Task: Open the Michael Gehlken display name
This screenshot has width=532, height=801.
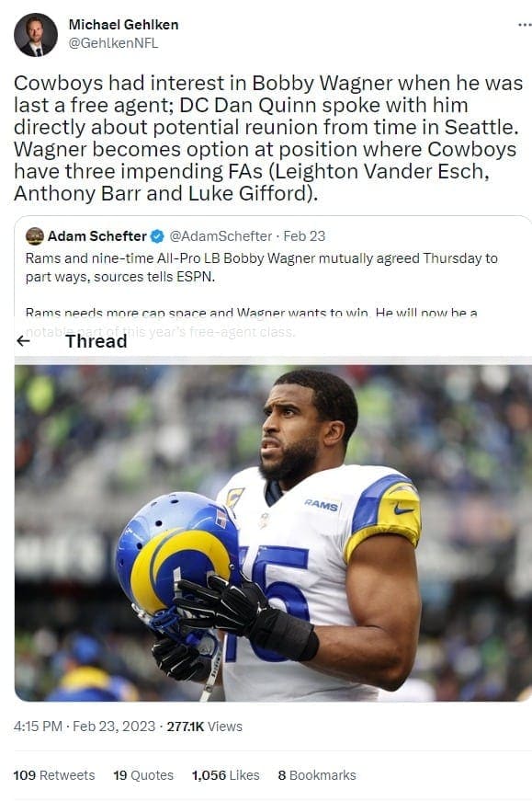Action: click(123, 25)
